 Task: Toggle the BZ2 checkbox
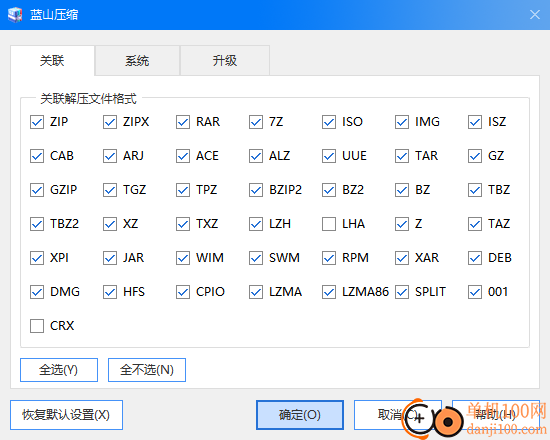click(x=329, y=190)
